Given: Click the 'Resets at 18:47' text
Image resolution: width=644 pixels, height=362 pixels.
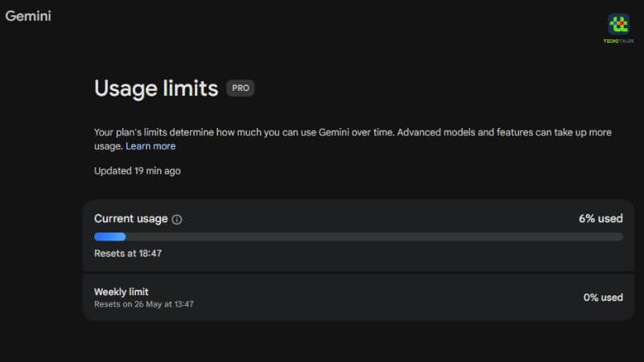Looking at the screenshot, I should click(128, 253).
